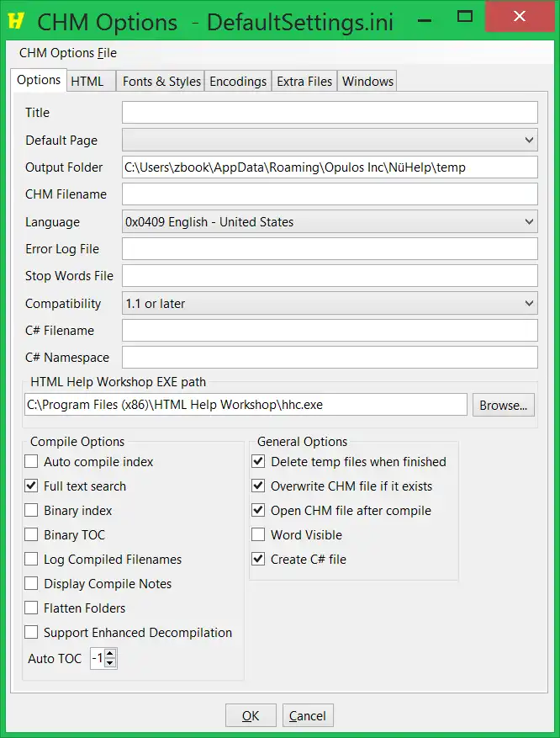Click the C# Filename field
The width and height of the screenshot is (560, 738).
pos(330,331)
